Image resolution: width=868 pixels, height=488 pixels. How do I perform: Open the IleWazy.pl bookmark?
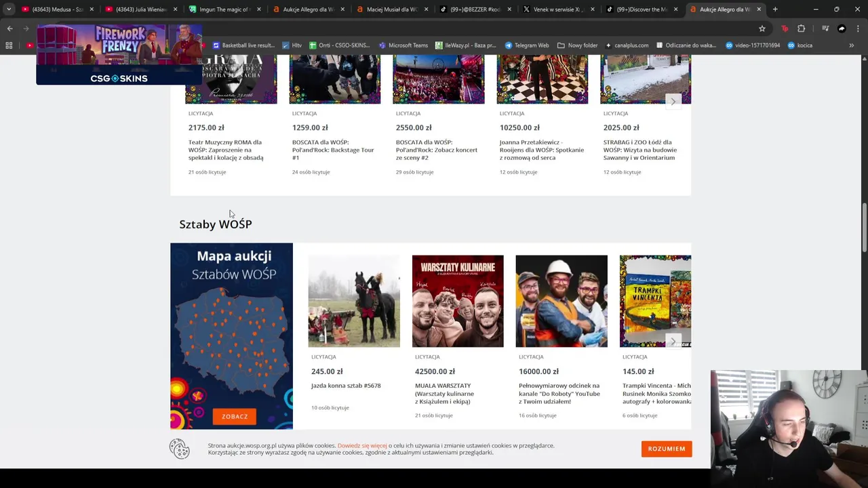point(465,45)
